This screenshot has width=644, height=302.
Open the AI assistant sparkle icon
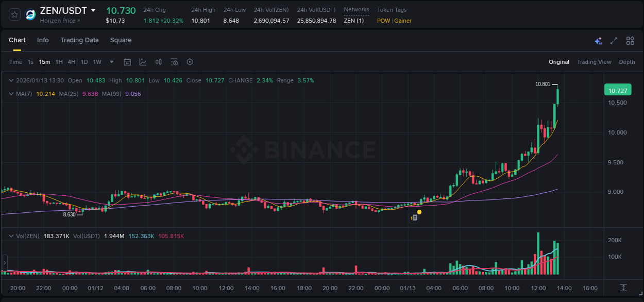(598, 40)
